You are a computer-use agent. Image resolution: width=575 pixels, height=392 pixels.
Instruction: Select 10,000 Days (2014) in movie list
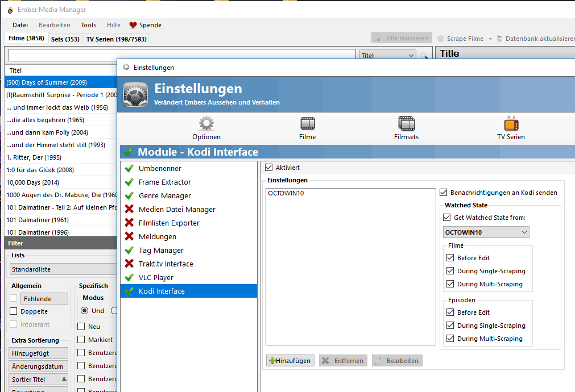(60, 182)
